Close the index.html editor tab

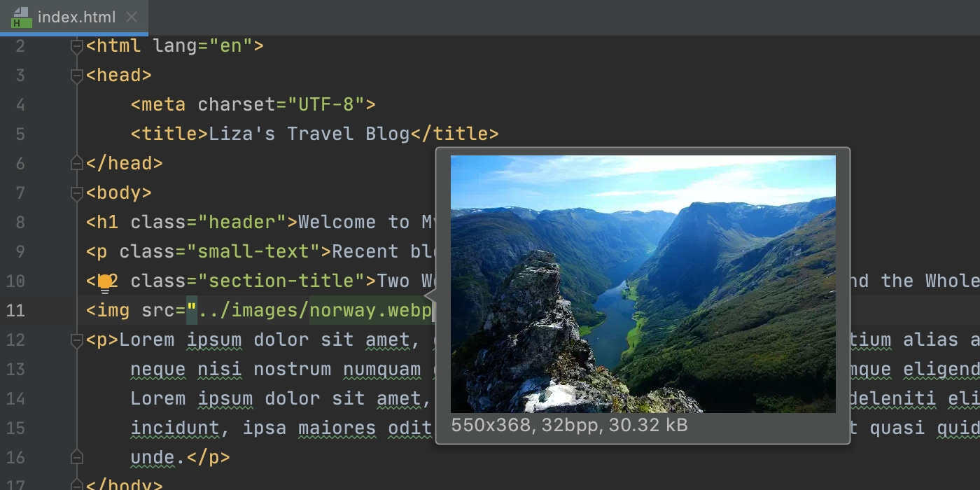point(132,17)
